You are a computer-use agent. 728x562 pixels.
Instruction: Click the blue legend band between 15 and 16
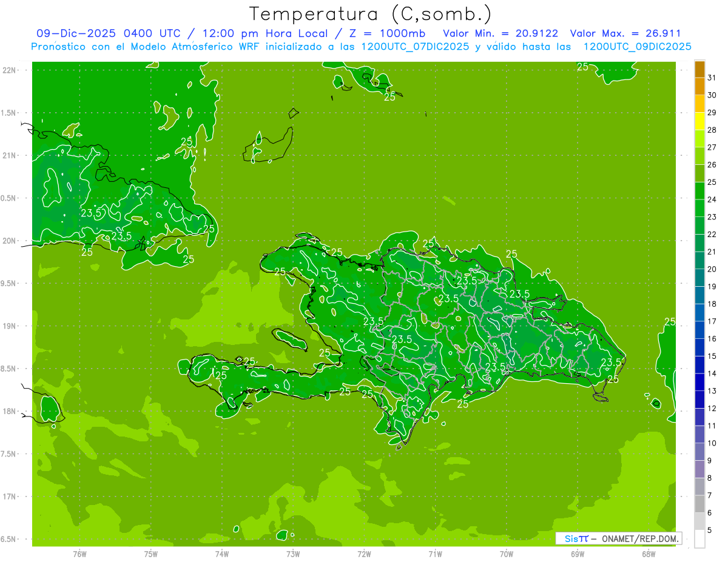coord(699,347)
